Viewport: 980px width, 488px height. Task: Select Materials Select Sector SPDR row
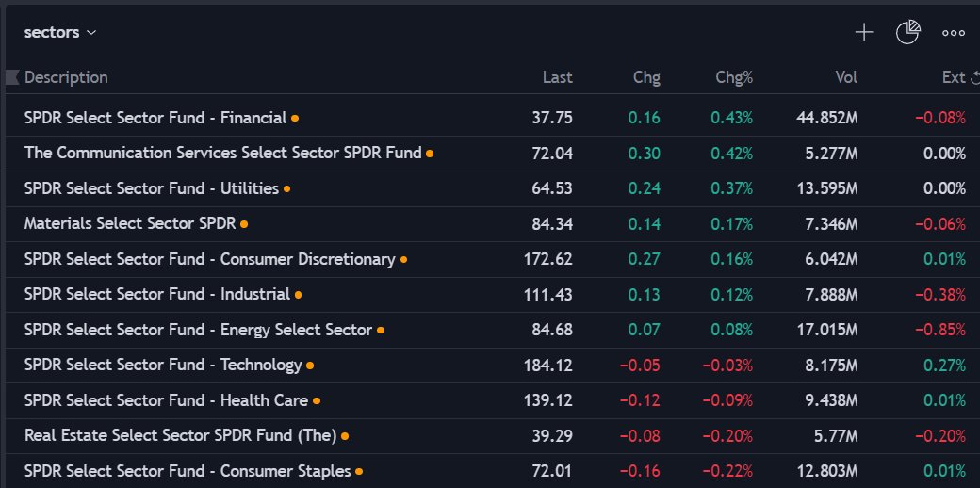(493, 223)
